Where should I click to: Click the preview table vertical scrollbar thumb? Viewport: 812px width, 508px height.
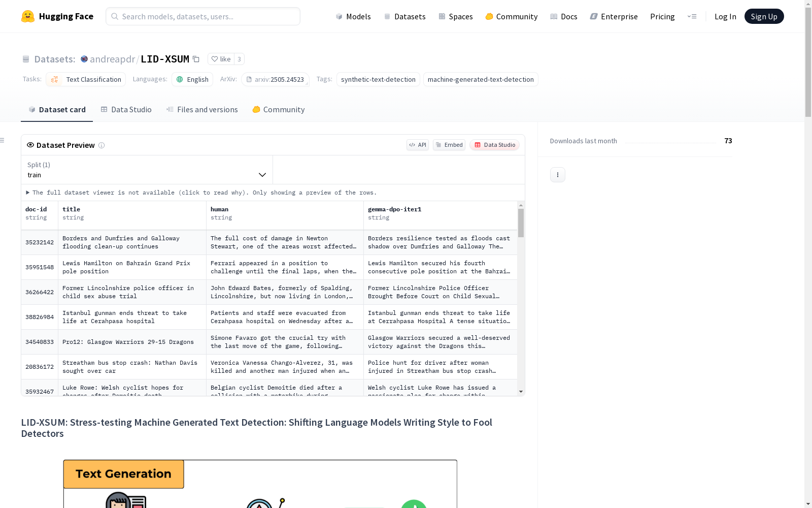pos(521,223)
